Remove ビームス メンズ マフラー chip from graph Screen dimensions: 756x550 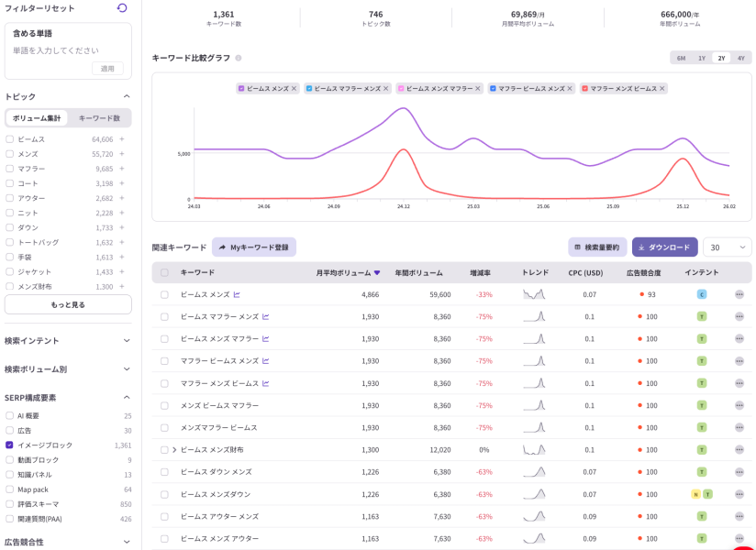[x=478, y=89]
